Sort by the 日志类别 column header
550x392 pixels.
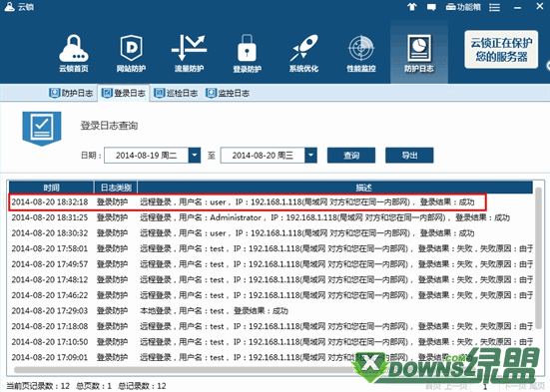[116, 188]
